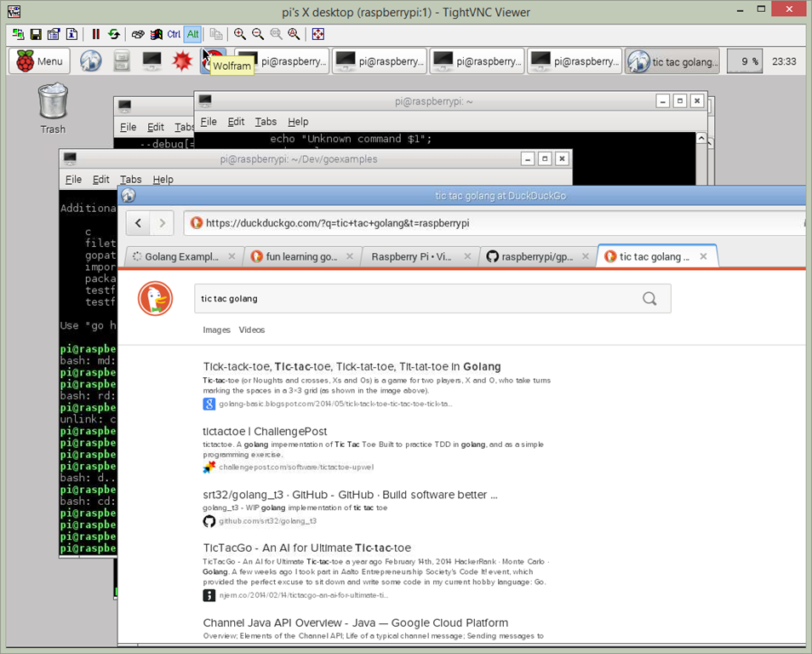Open the srt32/golang_t3 GitHub result
Viewport: 812px width, 654px height.
350,495
